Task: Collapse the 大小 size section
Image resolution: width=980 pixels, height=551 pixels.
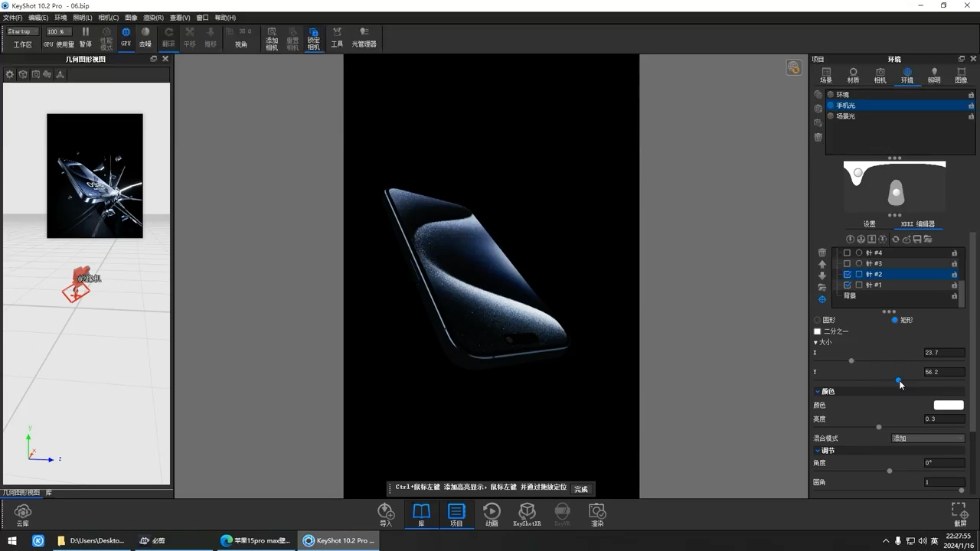Action: [x=815, y=342]
